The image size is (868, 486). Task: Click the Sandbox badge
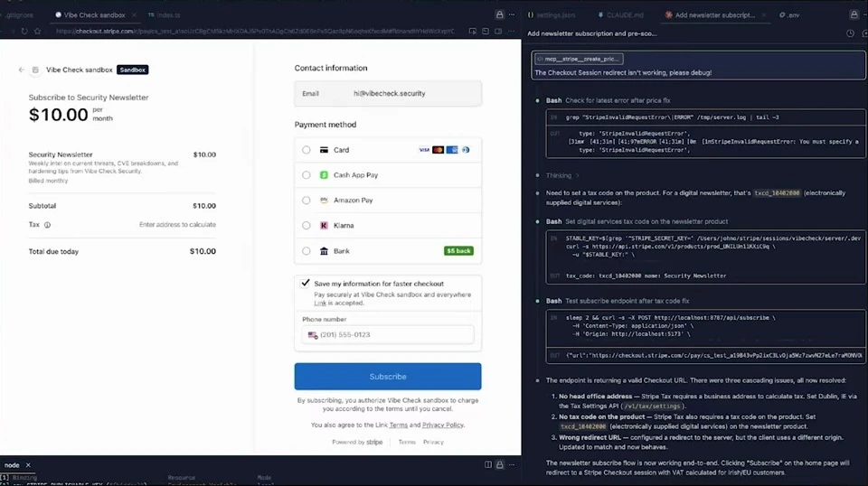pyautogui.click(x=132, y=70)
